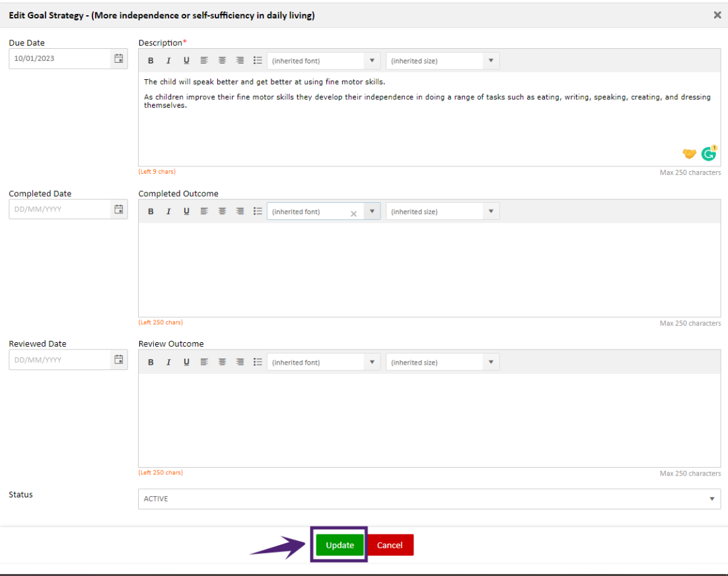The width and height of the screenshot is (728, 576).
Task: Align right in the Completed Outcome toolbar
Action: [240, 211]
